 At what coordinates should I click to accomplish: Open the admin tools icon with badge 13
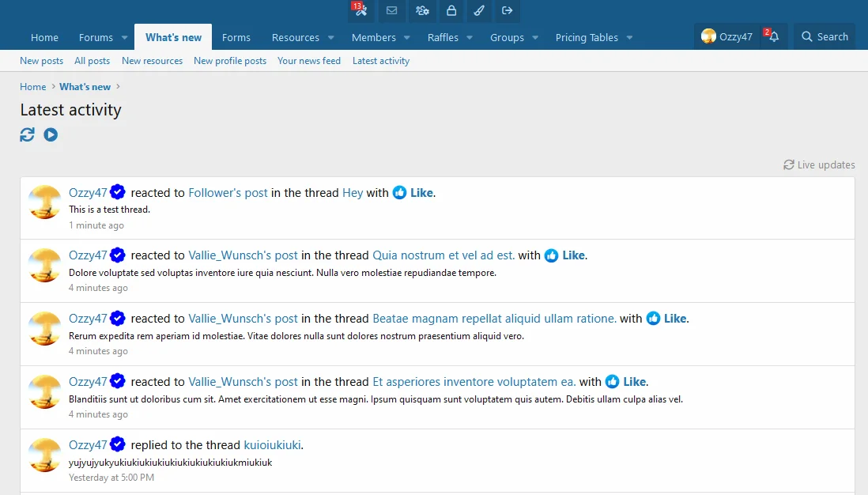360,10
